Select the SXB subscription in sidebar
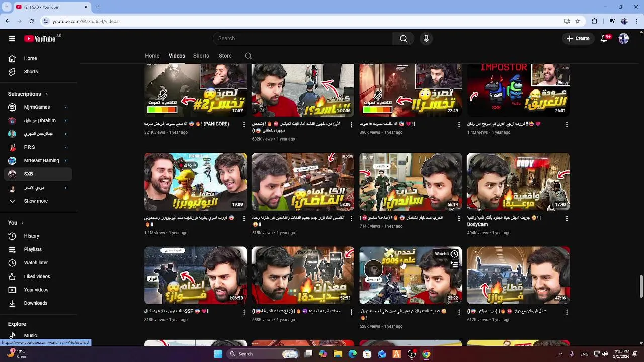Viewport: 644px width, 362px height. [x=38, y=174]
